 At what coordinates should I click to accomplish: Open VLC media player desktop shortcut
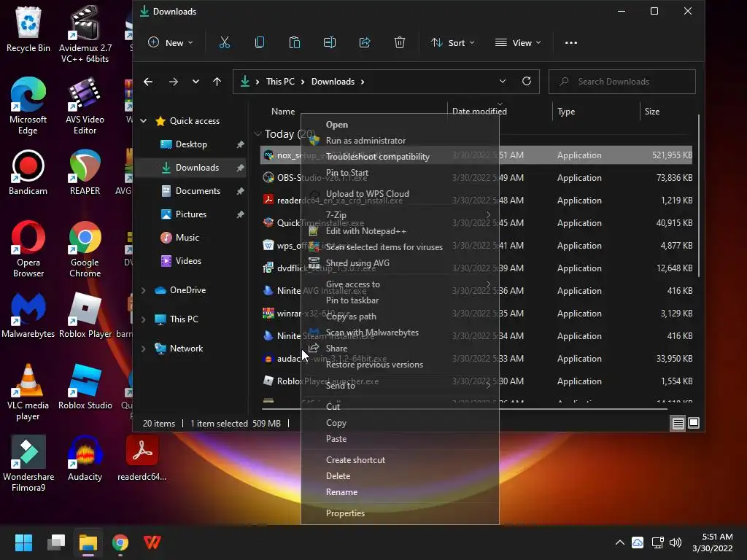coord(28,392)
